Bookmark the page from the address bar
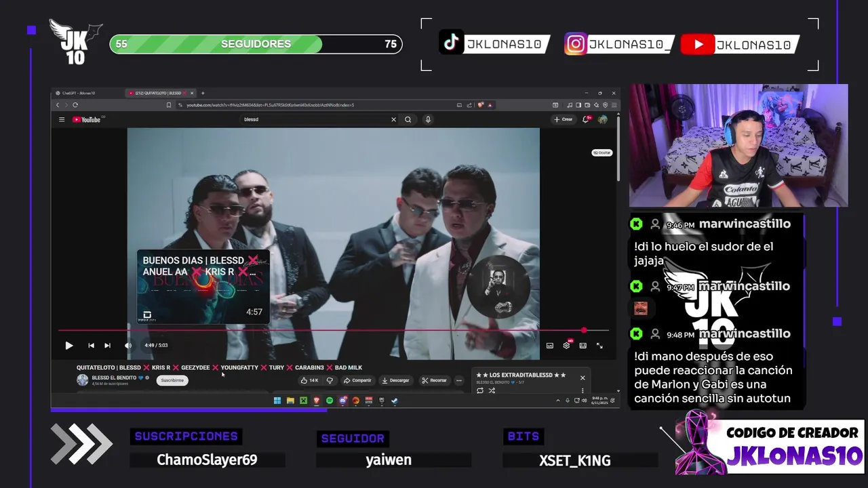The width and height of the screenshot is (868, 488). [x=169, y=105]
